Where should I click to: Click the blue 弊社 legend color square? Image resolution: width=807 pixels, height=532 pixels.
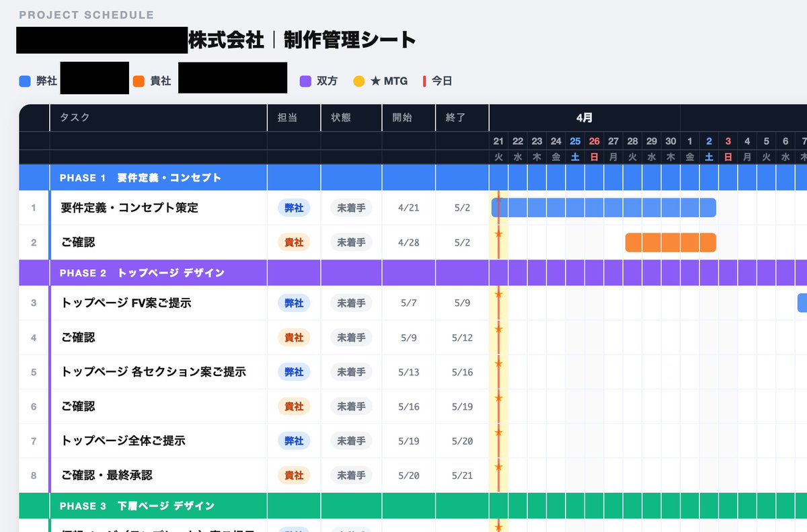(x=24, y=80)
